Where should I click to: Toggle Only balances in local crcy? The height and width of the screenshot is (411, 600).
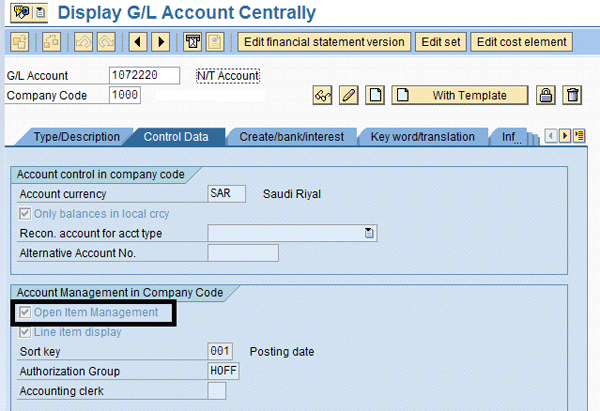pos(25,214)
